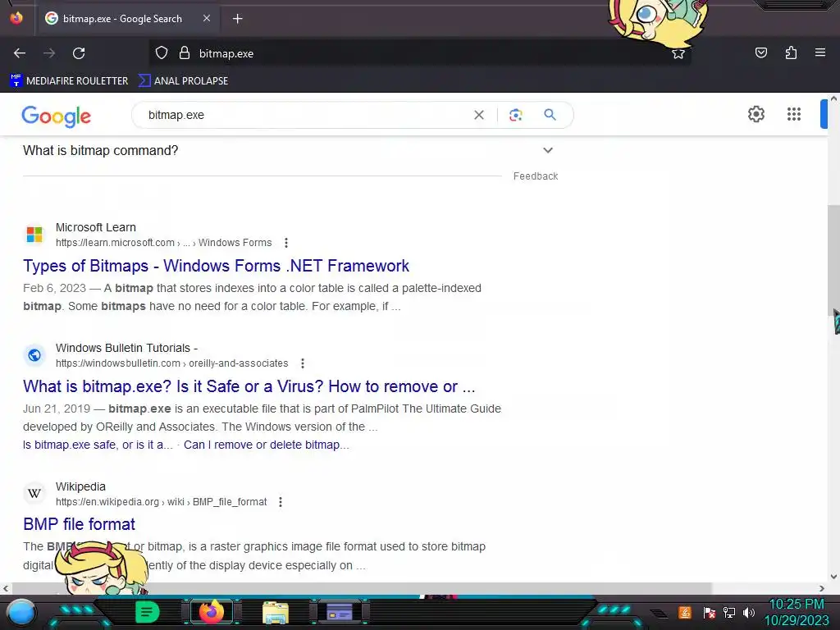
Task: Open tracking protection shield icon
Action: point(162,53)
